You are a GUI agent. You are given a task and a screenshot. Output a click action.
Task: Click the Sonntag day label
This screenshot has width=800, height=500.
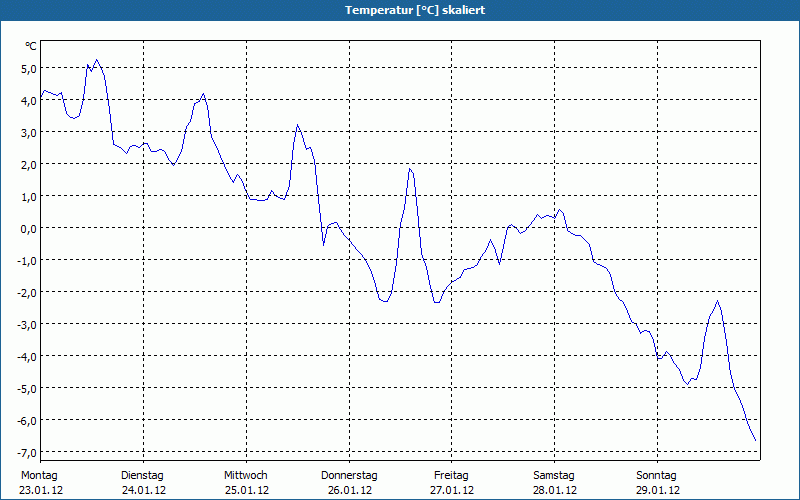[656, 476]
